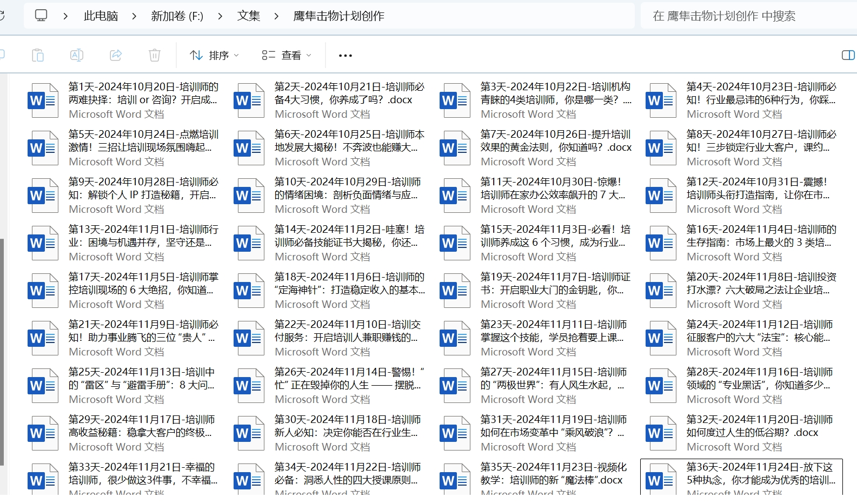
Task: Select file name 第25天-2024年11月13日-培训中的“雷区”
Action: point(142,379)
